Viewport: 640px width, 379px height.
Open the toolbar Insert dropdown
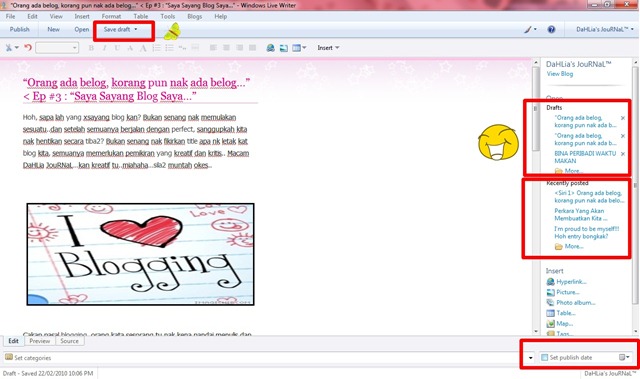point(328,48)
